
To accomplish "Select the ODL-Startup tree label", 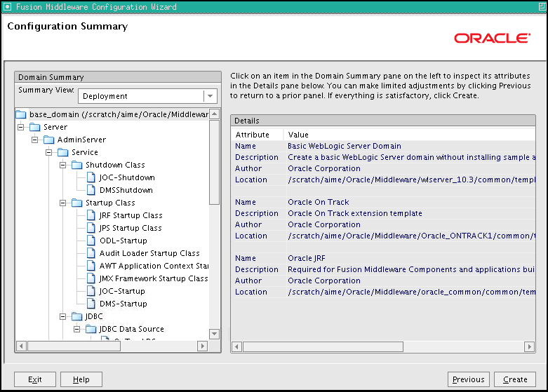I will click(123, 241).
